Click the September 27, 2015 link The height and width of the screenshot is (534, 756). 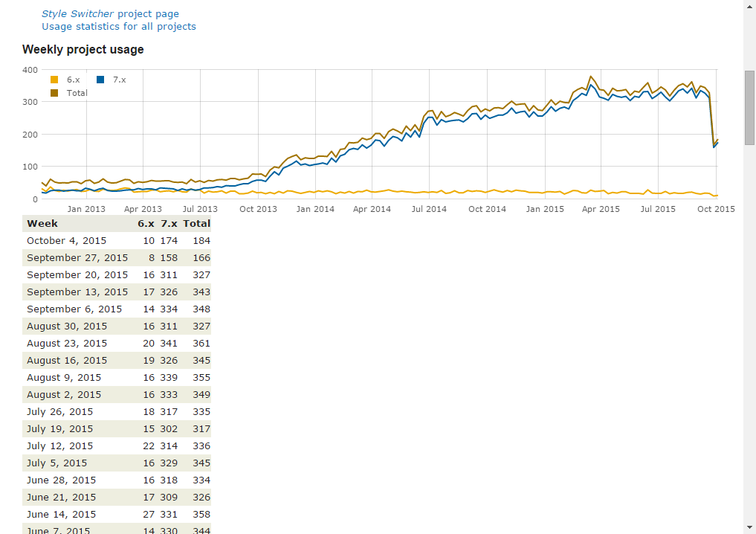(77, 257)
